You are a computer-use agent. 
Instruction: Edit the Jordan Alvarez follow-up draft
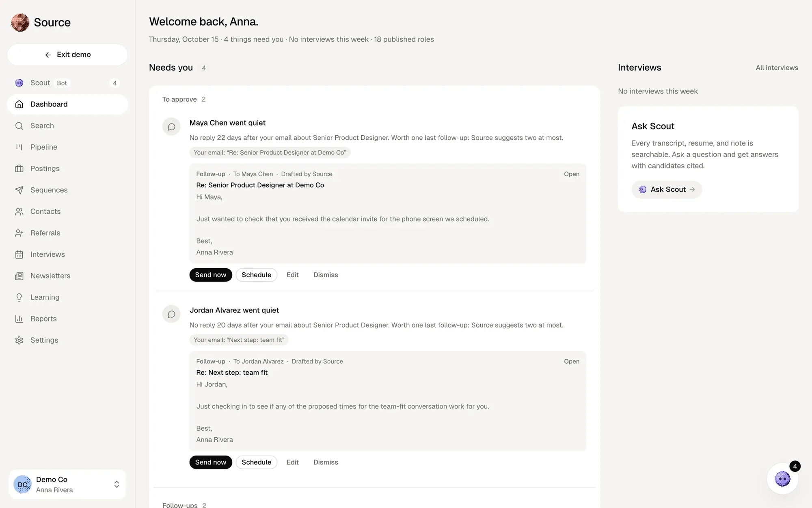(292, 462)
